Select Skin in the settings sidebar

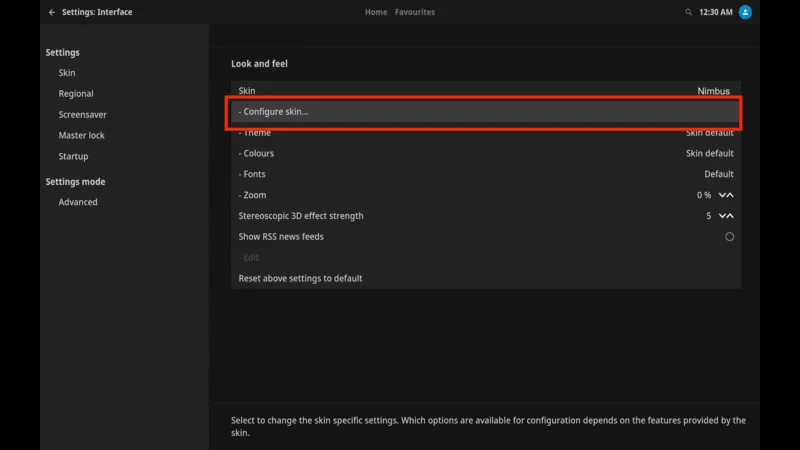point(67,72)
